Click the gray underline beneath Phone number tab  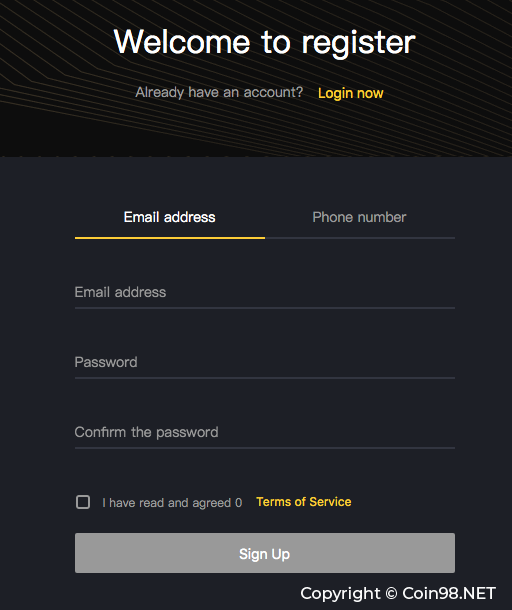click(360, 238)
